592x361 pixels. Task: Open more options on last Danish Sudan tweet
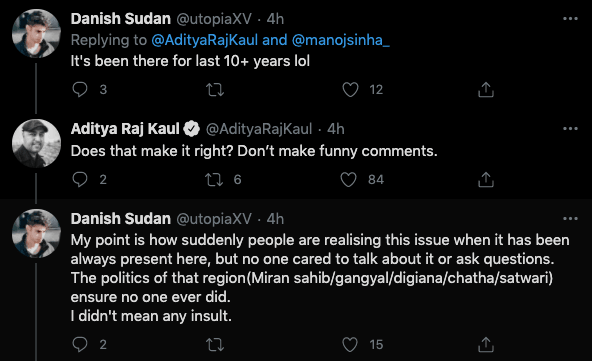pos(570,218)
